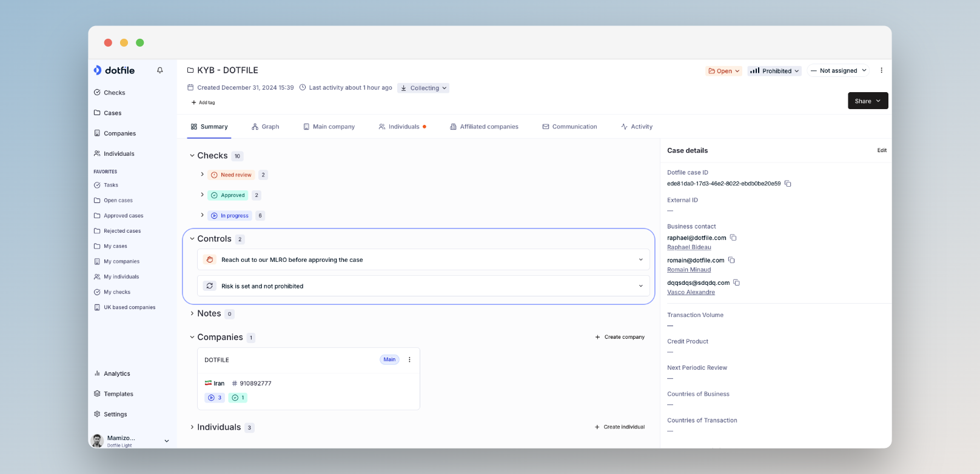Collapse the Checks section
The width and height of the screenshot is (980, 474).
point(192,156)
